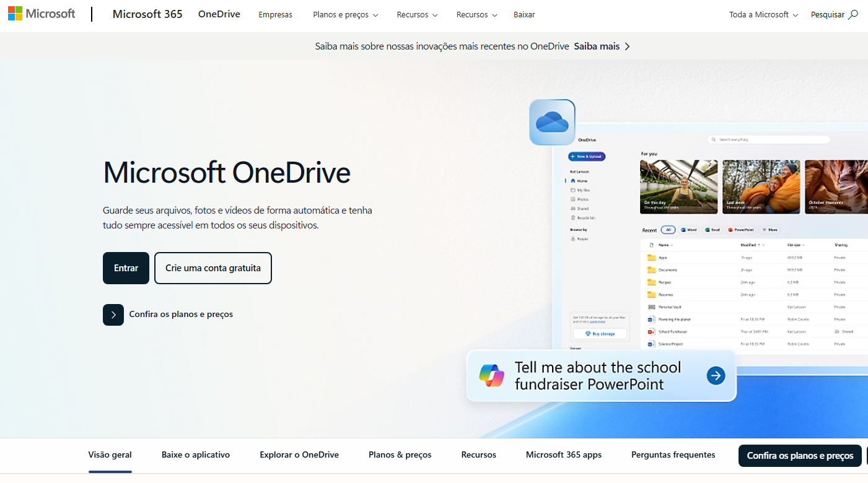Click the Entrar button

pos(126,268)
